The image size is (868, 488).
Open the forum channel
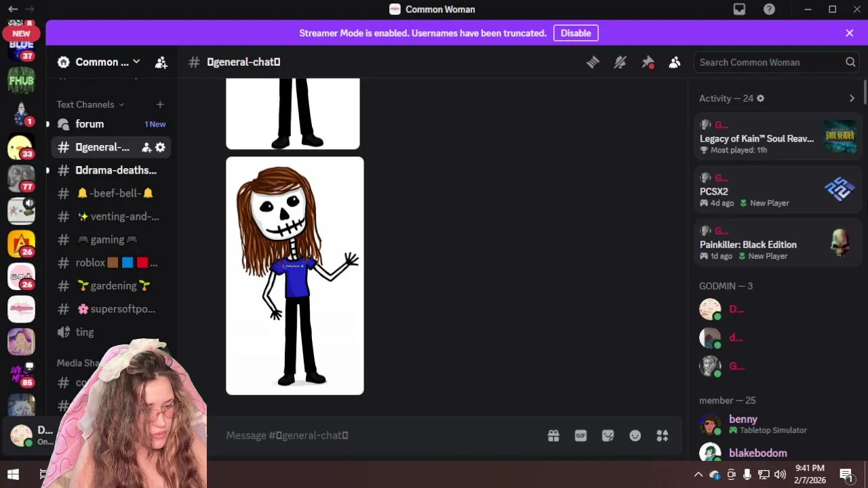coord(111,124)
